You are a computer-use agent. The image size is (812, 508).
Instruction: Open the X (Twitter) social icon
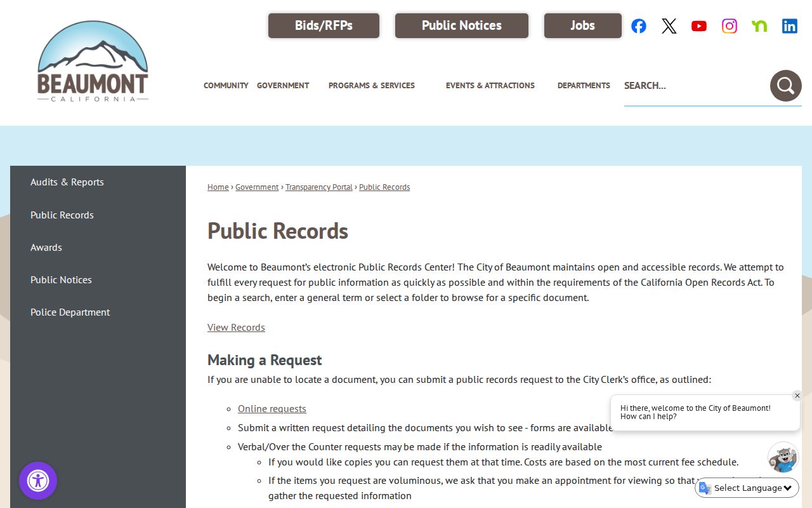click(x=669, y=26)
